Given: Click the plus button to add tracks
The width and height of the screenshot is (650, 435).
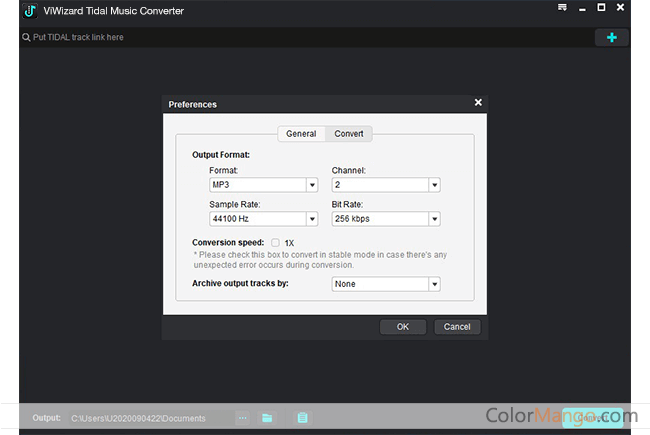Looking at the screenshot, I should (x=612, y=37).
